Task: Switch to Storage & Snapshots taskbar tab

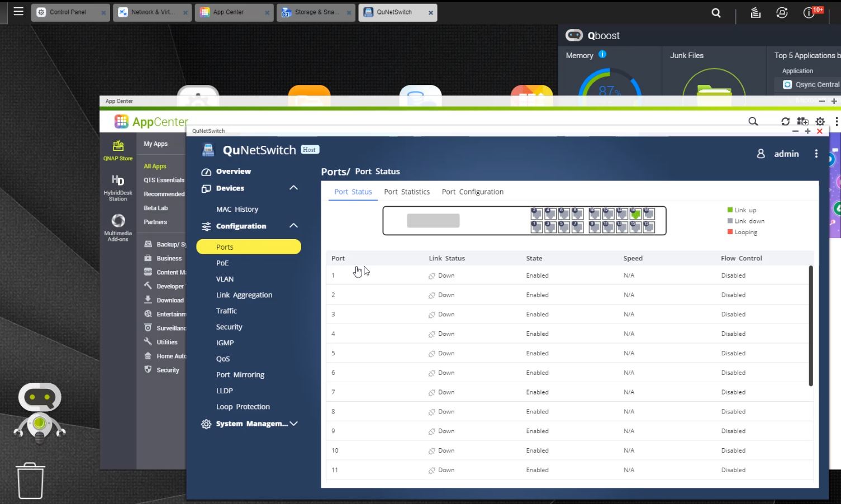Action: 316,12
